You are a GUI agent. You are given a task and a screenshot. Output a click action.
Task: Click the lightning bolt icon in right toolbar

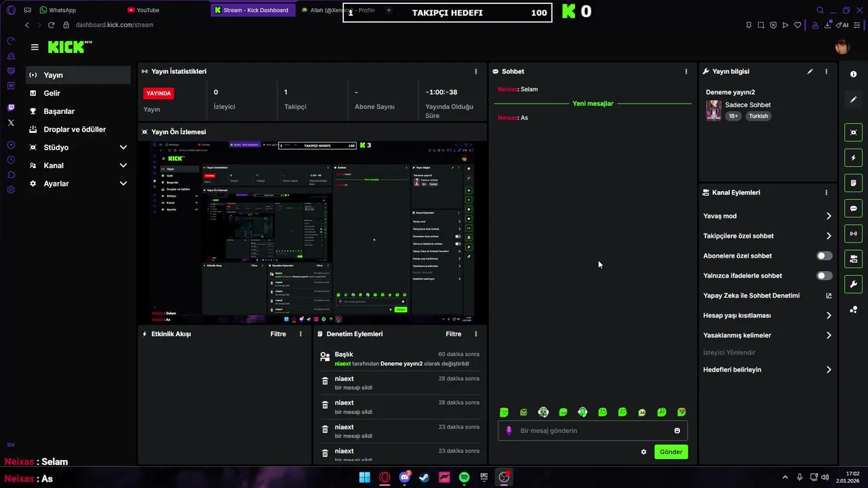click(x=853, y=158)
